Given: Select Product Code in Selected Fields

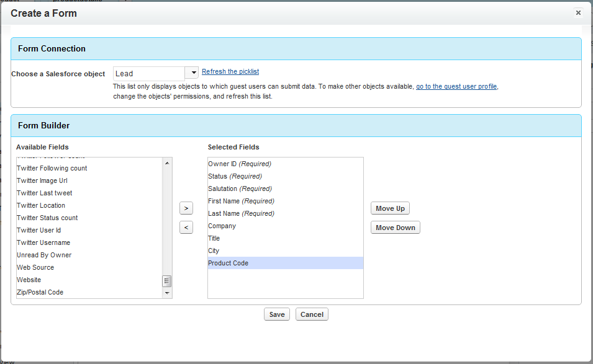Looking at the screenshot, I should tap(228, 263).
